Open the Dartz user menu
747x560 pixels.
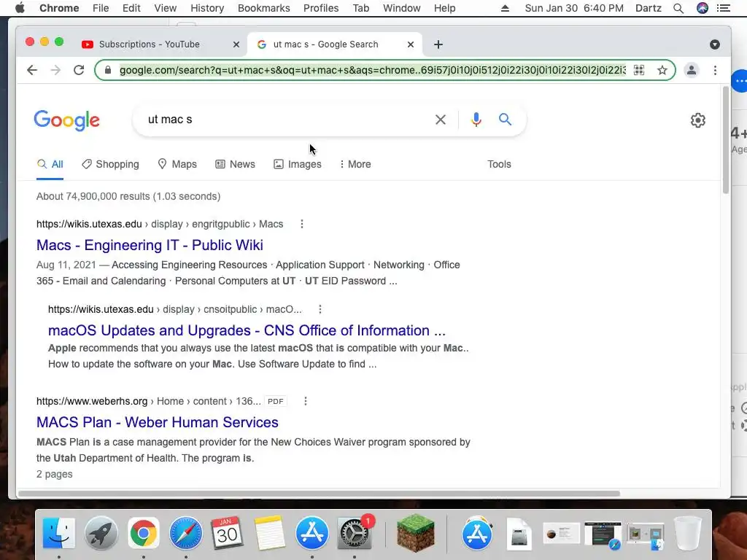649,8
